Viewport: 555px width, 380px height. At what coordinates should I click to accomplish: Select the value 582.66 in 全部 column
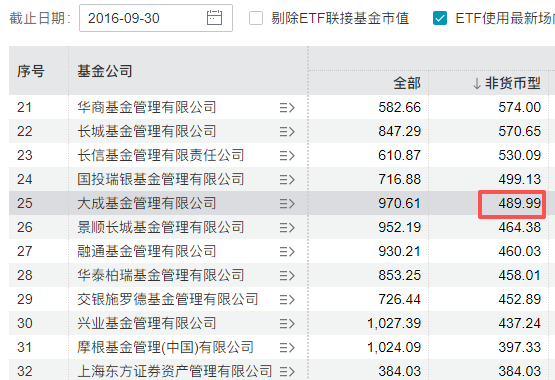[400, 107]
